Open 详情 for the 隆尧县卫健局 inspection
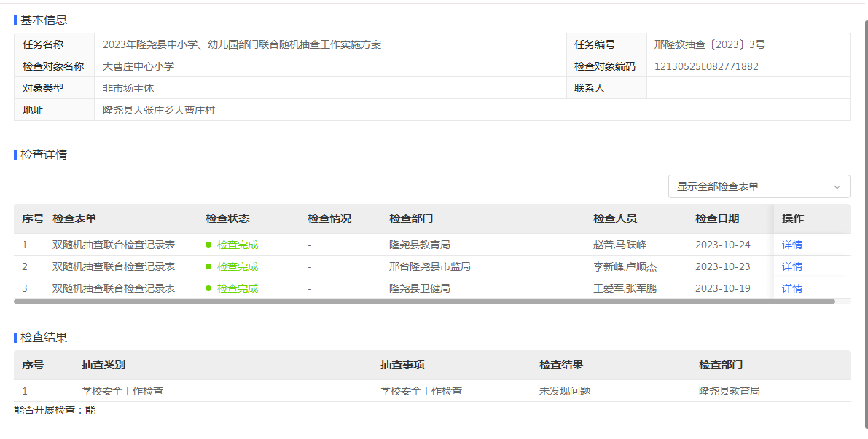 (x=791, y=288)
